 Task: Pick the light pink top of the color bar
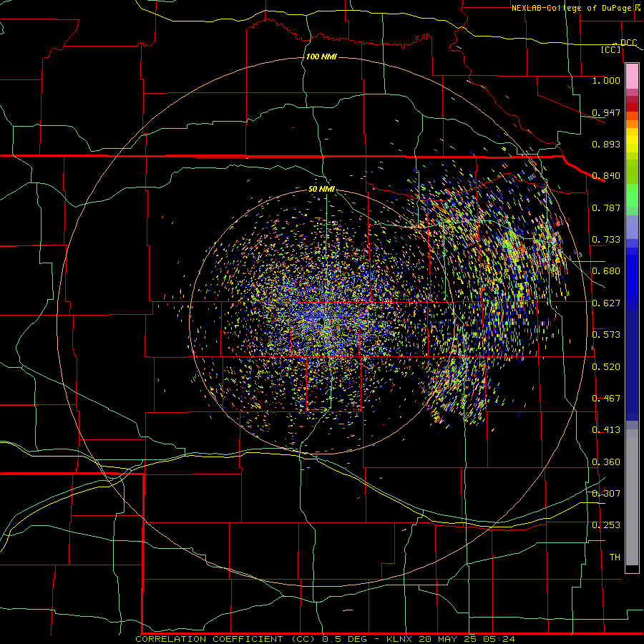pyautogui.click(x=632, y=77)
